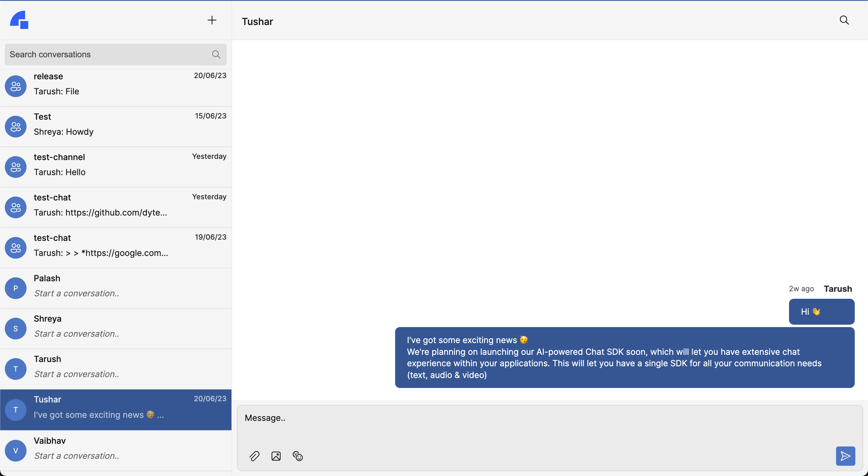
Task: Open the new conversation menu with plus icon
Action: point(212,20)
